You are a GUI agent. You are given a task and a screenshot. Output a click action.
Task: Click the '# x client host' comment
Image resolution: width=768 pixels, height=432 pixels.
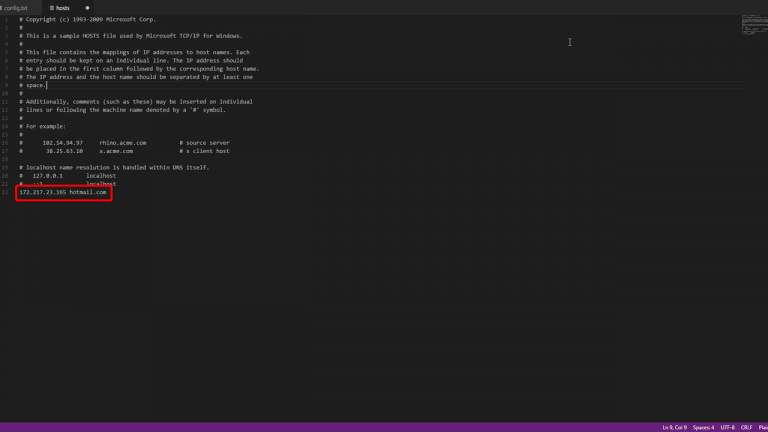click(204, 151)
